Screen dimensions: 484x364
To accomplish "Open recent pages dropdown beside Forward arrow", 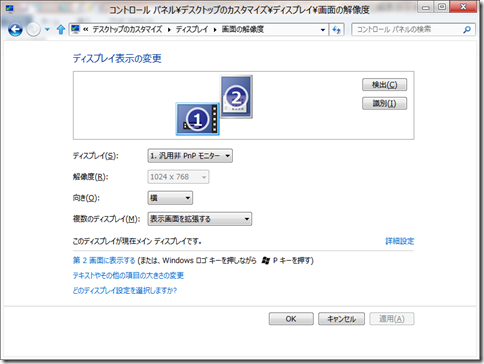I will (x=47, y=30).
